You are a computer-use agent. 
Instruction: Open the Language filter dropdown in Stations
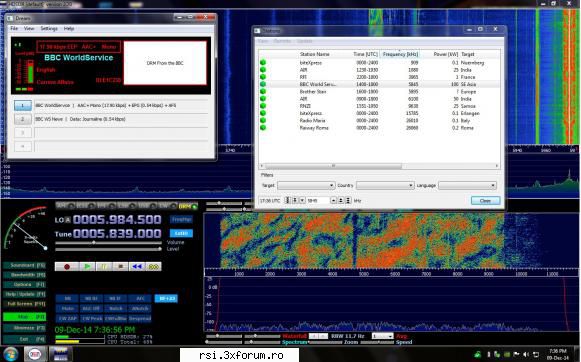pyautogui.click(x=467, y=185)
